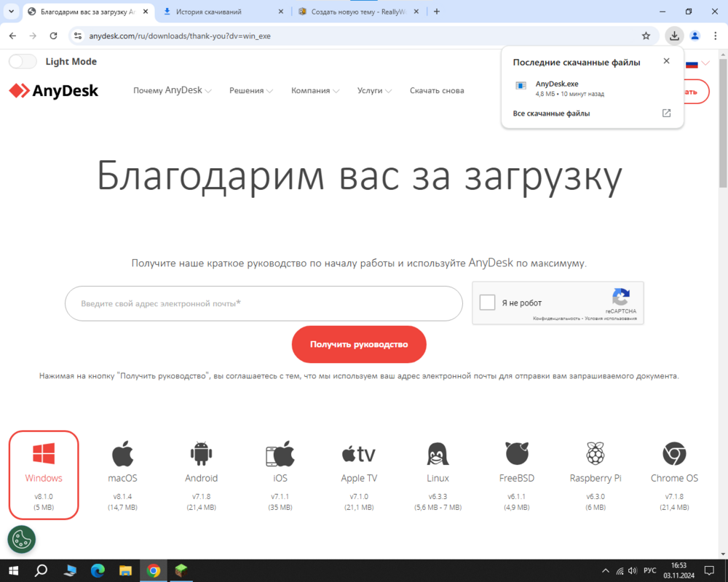Image resolution: width=728 pixels, height=582 pixels.
Task: Click the AnyDesk.exe file icon in downloads popup
Action: click(521, 86)
